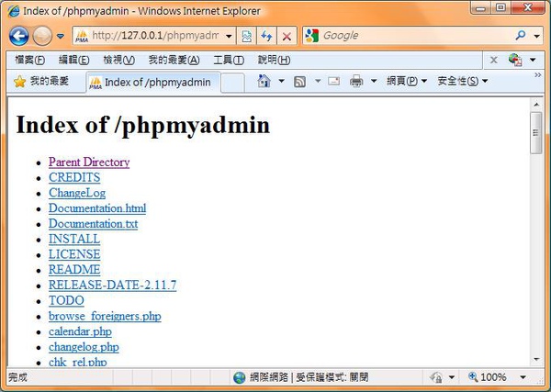Open the CREDITS file link
The width and height of the screenshot is (551, 392).
(x=74, y=177)
